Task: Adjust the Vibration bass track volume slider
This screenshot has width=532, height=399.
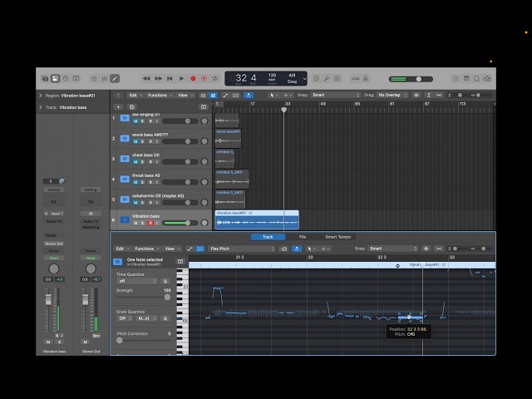Action: click(180, 223)
